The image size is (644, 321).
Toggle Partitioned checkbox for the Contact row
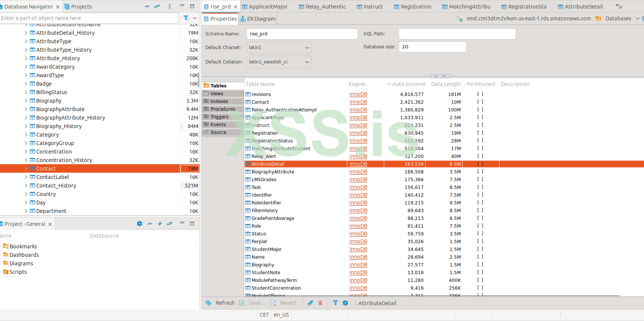480,102
